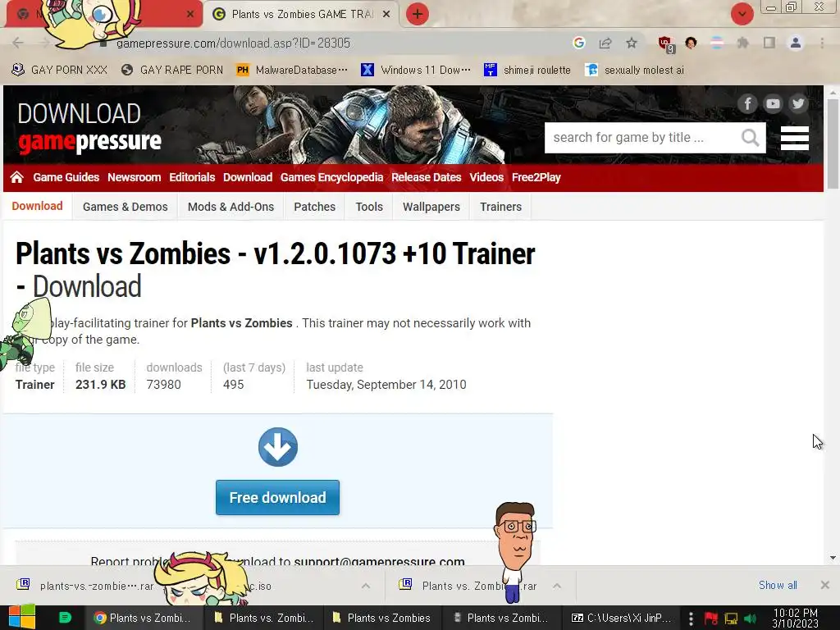Click the scrollbar down arrow

(x=833, y=558)
